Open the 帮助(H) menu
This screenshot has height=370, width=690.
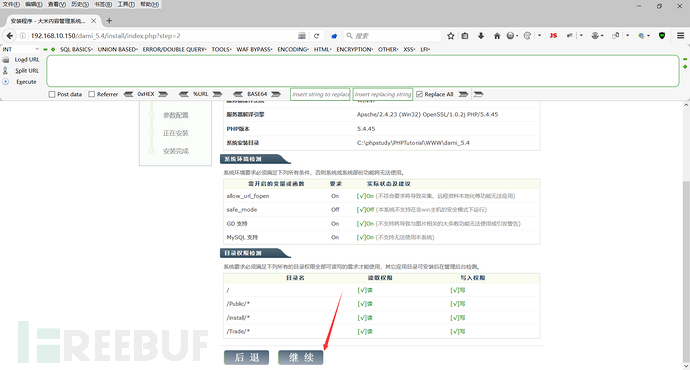150,4
